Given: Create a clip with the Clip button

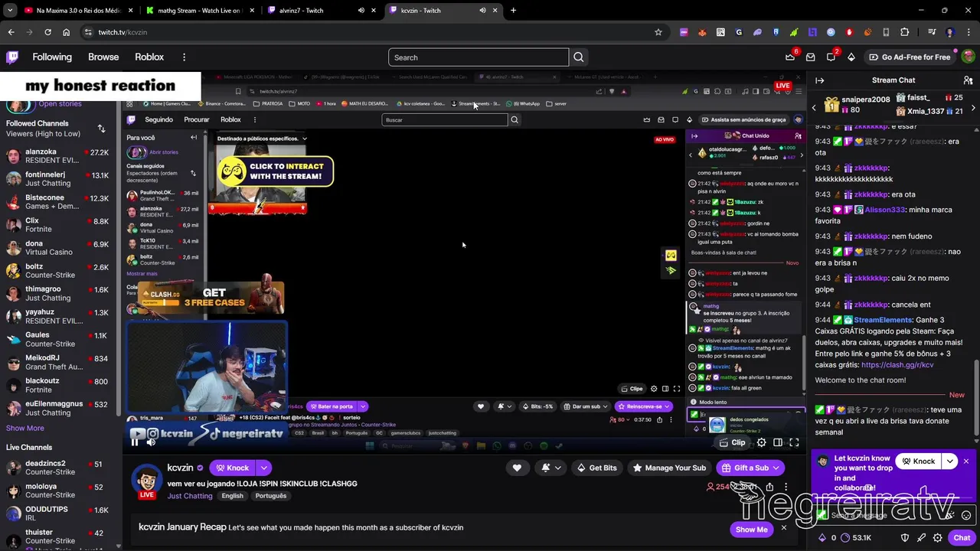Looking at the screenshot, I should click(733, 442).
